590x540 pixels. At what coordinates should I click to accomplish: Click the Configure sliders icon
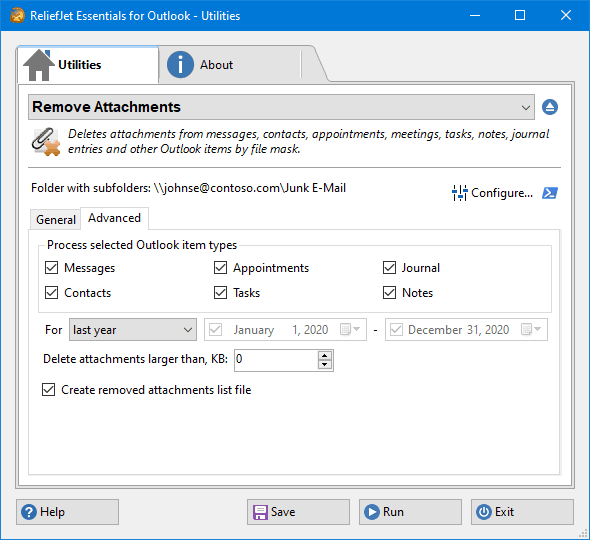(459, 193)
